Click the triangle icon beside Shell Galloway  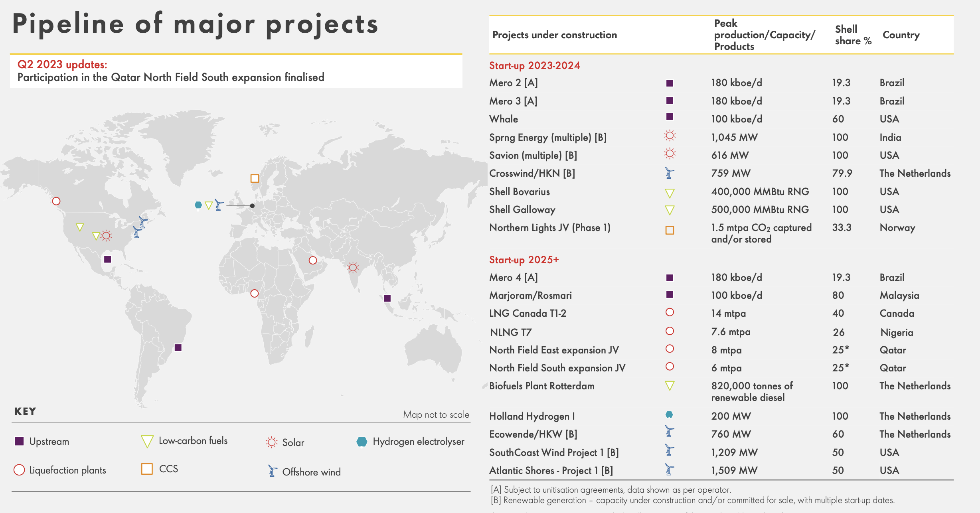pyautogui.click(x=670, y=210)
